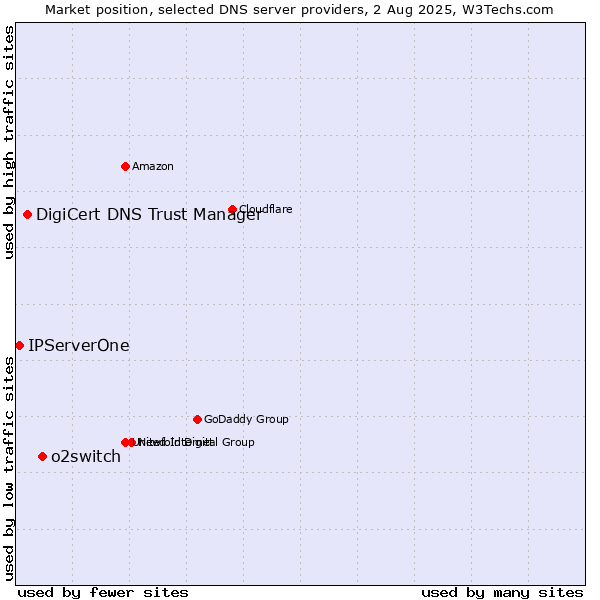Click the o2switch label
The height and width of the screenshot is (600, 600).
point(86,457)
